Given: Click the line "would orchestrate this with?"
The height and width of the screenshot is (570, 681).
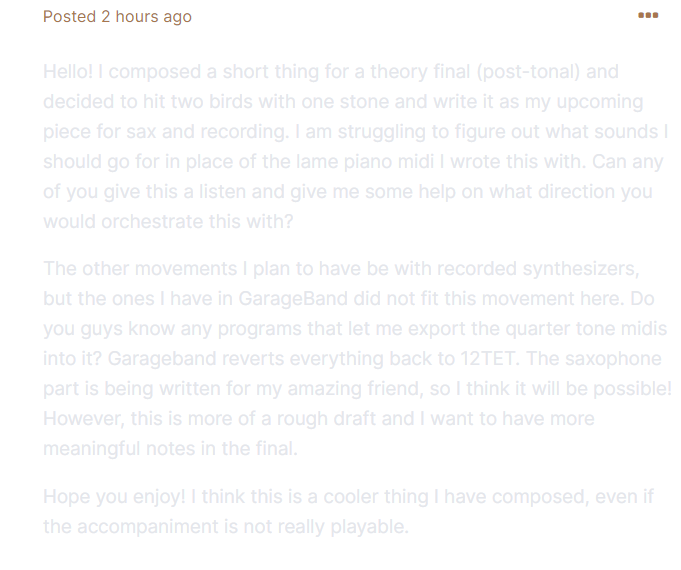Looking at the screenshot, I should click(x=168, y=222).
